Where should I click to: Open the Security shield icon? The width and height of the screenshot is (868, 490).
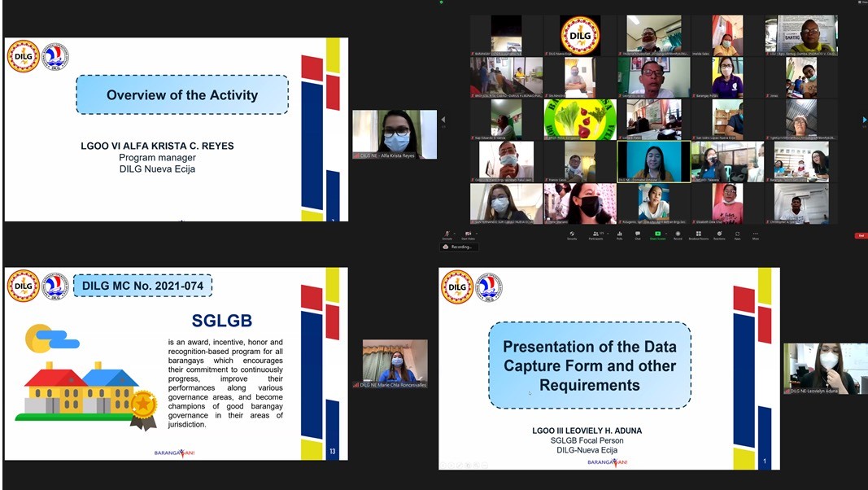coord(572,234)
